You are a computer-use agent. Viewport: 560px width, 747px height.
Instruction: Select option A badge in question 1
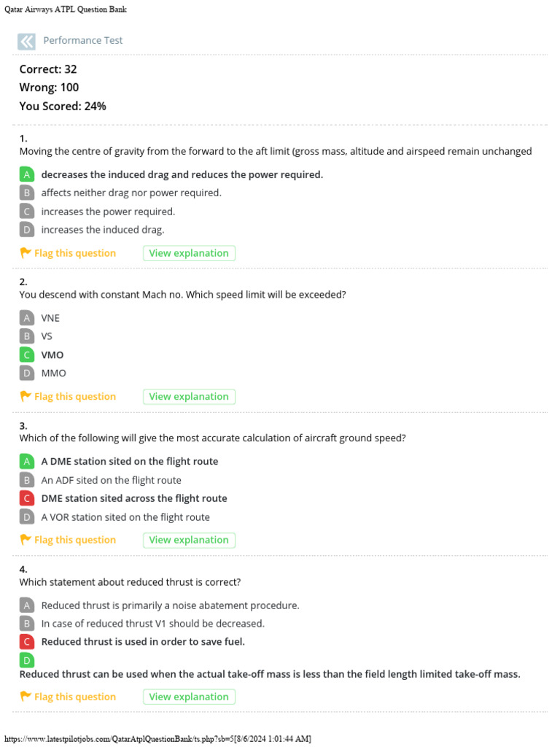27,174
